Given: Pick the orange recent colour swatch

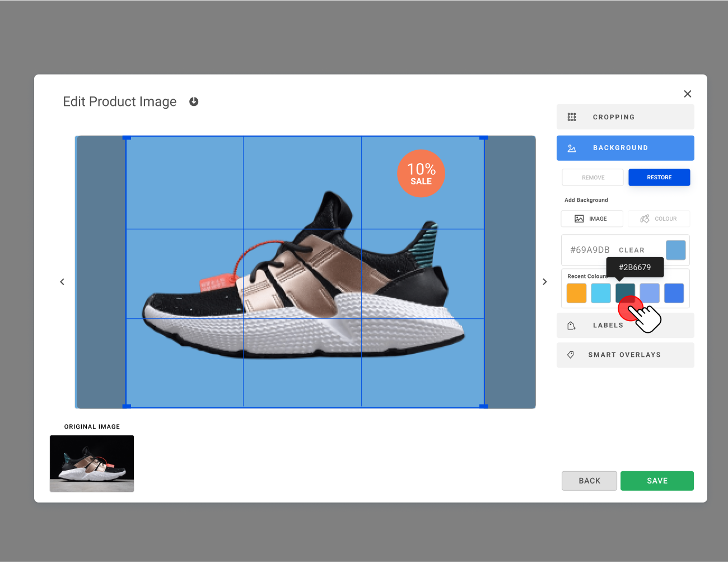Looking at the screenshot, I should click(576, 292).
